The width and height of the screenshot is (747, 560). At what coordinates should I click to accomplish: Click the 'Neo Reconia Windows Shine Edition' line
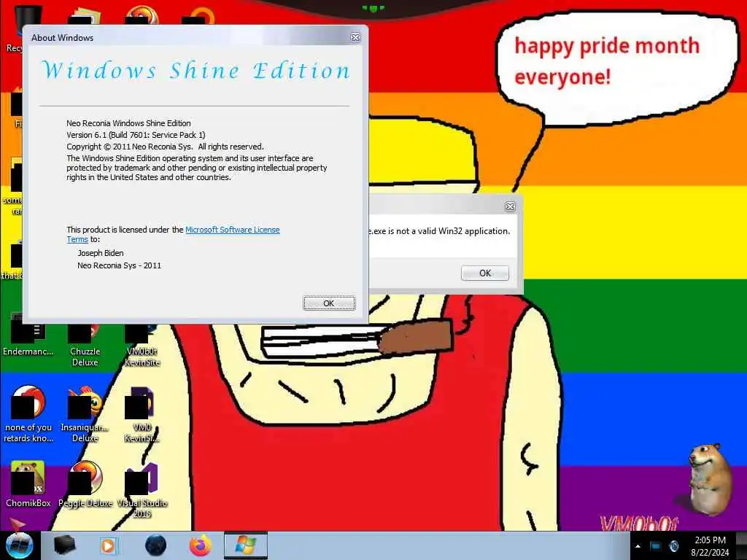[128, 122]
